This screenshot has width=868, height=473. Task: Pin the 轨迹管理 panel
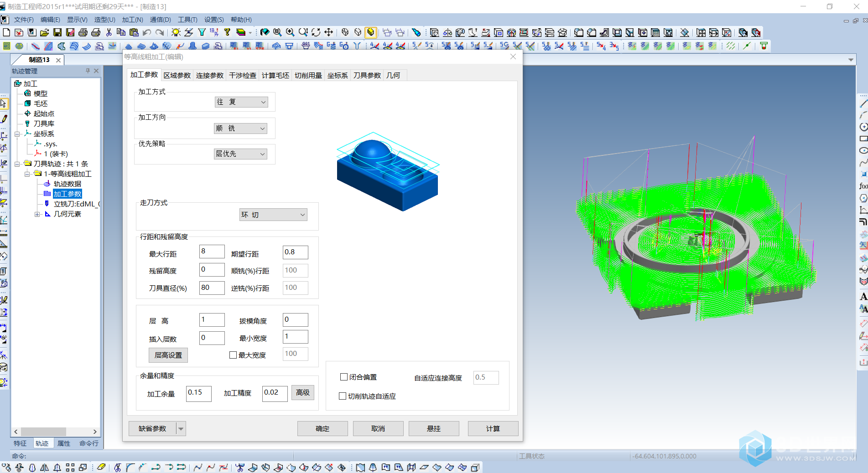pos(88,71)
